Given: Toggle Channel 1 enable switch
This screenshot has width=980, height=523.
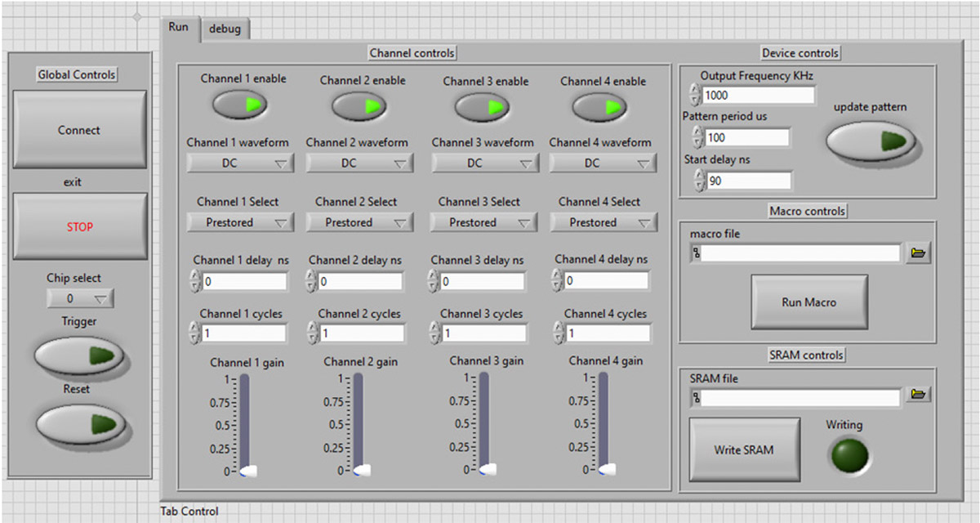Looking at the screenshot, I should 241,105.
